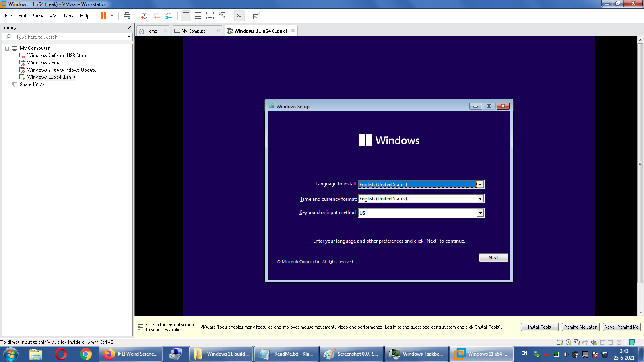Image resolution: width=644 pixels, height=362 pixels.
Task: Expand the Language to install dropdown
Action: (480, 185)
